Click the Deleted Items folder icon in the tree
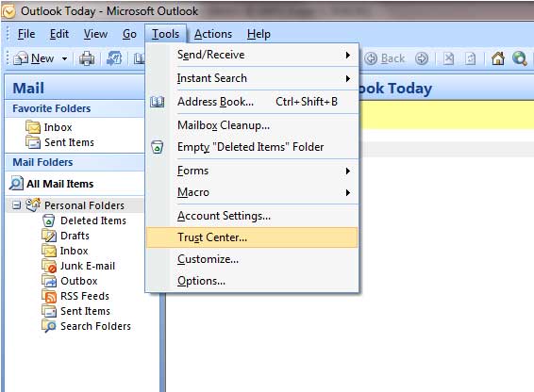 point(48,220)
